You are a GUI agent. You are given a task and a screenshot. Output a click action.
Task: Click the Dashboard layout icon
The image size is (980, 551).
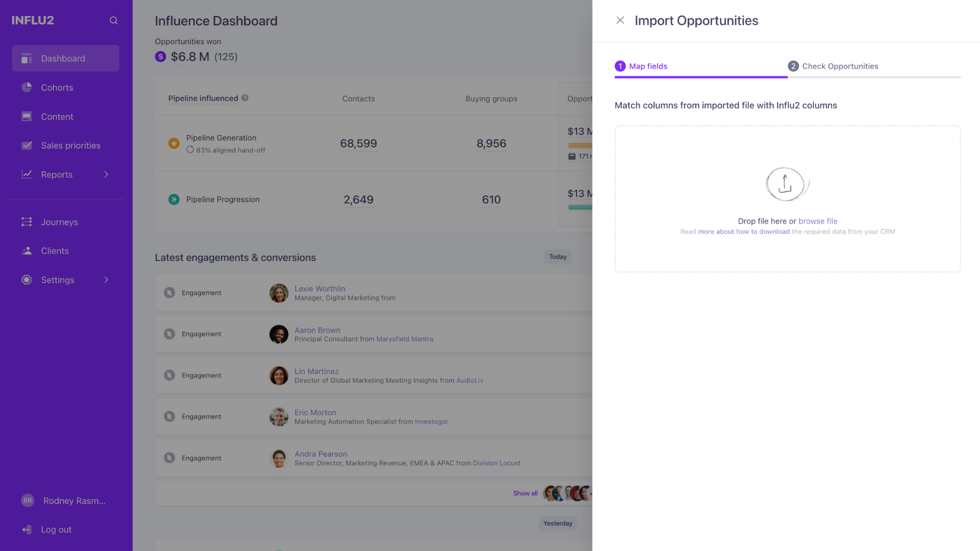27,58
